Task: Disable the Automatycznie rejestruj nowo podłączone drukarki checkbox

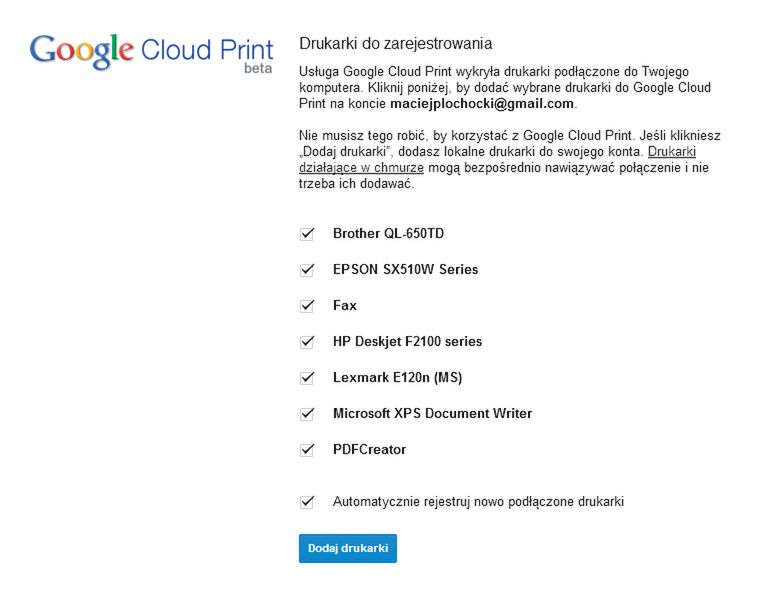Action: 307,502
